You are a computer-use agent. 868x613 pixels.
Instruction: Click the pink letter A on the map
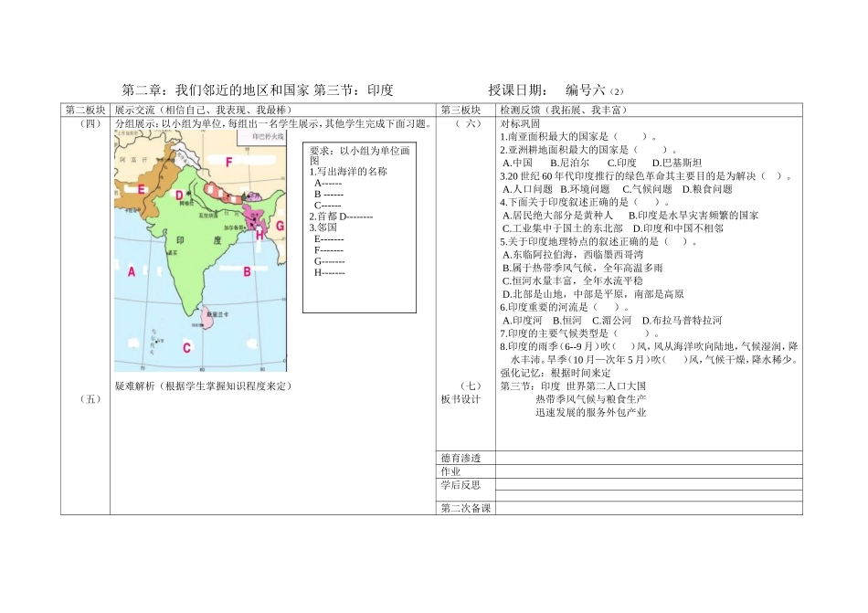pyautogui.click(x=132, y=271)
